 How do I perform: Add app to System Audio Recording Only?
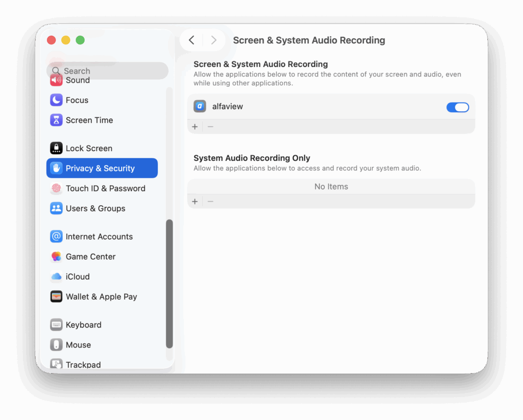[x=195, y=202]
